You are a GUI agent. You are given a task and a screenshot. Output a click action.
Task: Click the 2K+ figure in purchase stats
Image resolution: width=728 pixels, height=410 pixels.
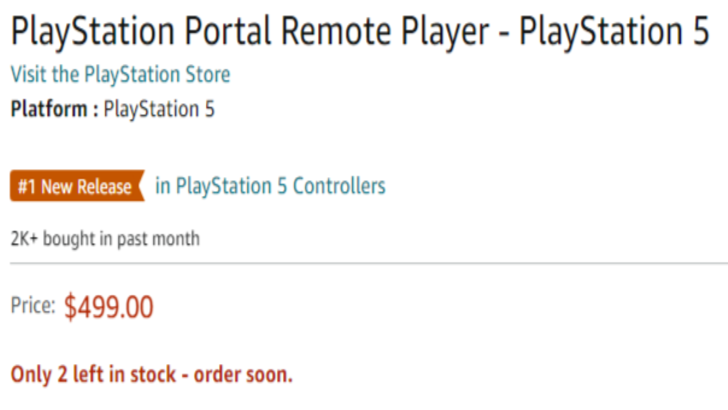[24, 239]
